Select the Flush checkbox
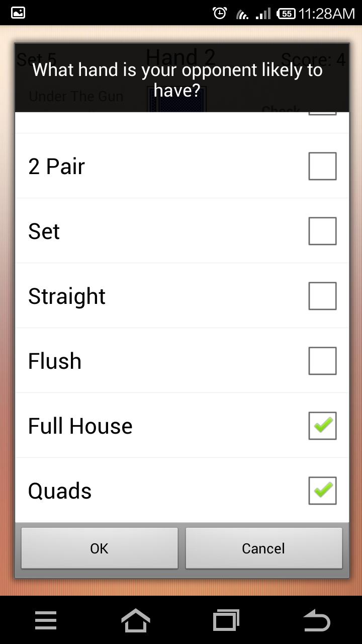Viewport: 362px width, 644px height. [322, 361]
